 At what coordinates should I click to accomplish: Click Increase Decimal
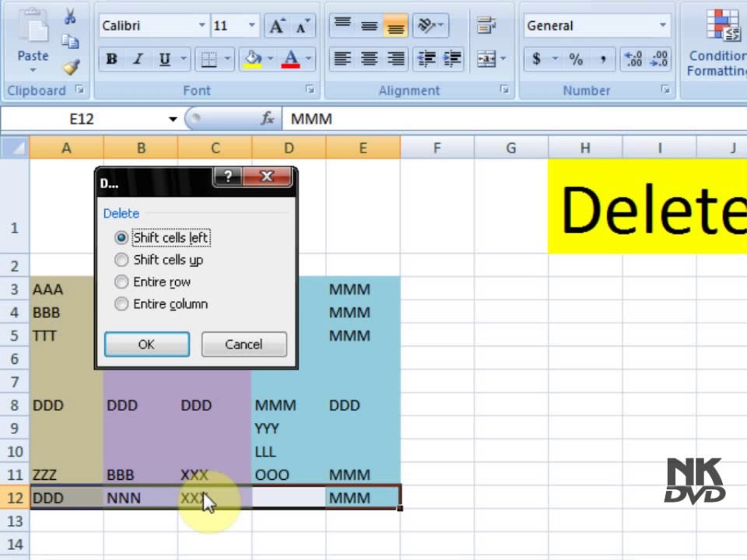[633, 59]
